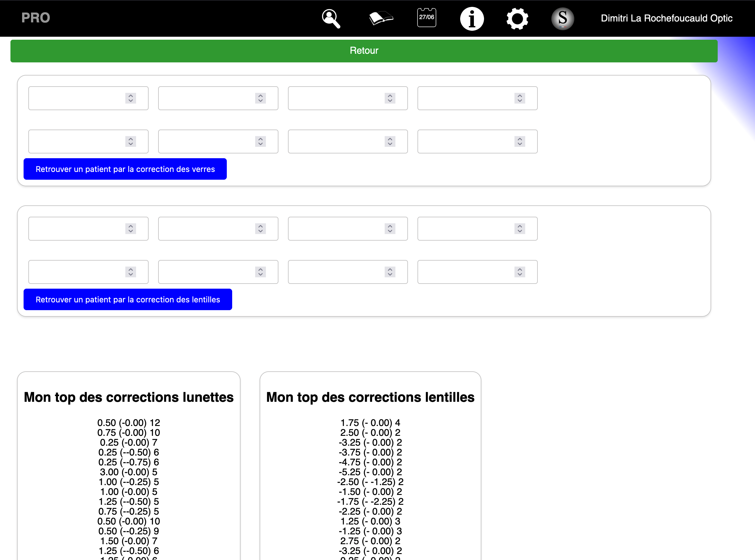Select lunettes row '1.25 (--0.50) 6'
755x560 pixels.
click(129, 551)
